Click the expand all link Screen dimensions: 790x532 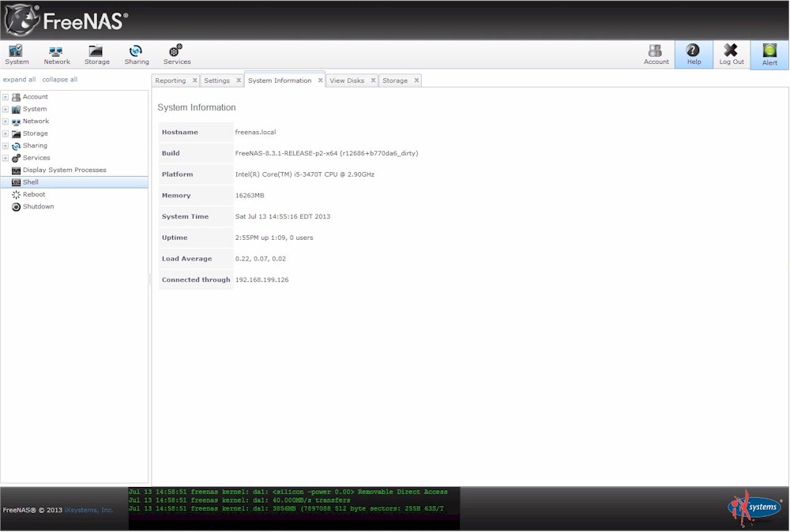click(x=19, y=80)
